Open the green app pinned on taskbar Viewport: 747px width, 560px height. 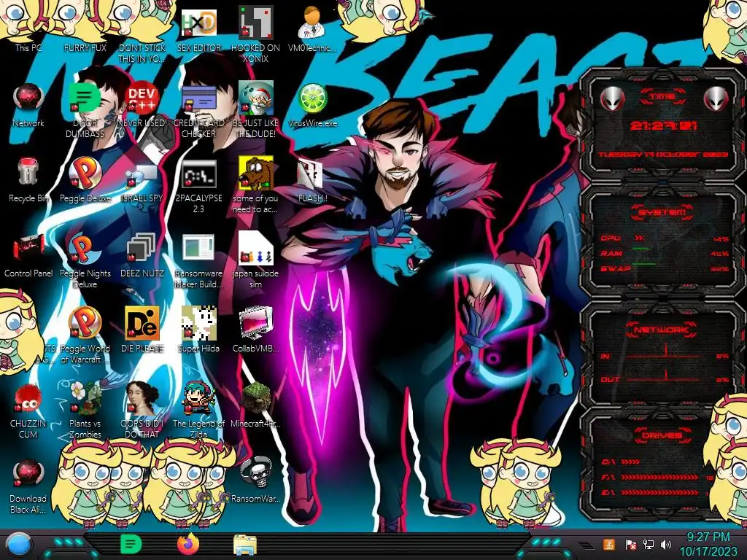click(131, 544)
